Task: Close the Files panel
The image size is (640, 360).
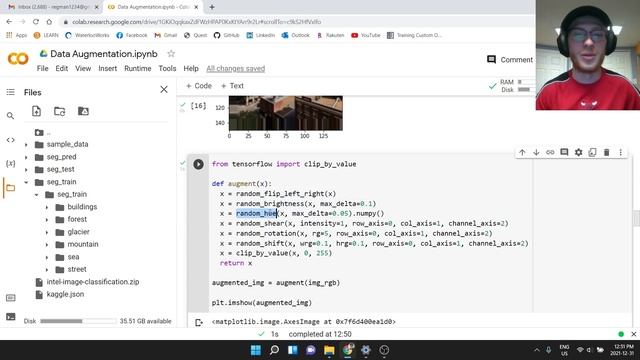Action: point(164,89)
